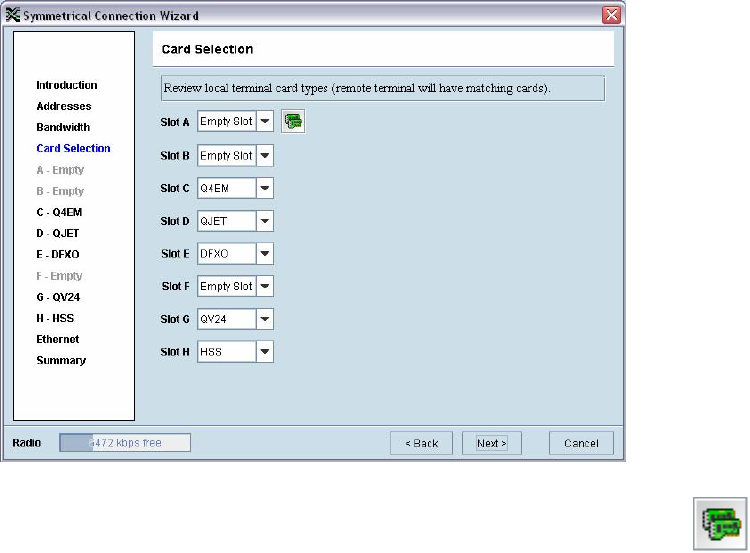The height and width of the screenshot is (553, 750).
Task: Click the Radio label
Action: point(27,443)
